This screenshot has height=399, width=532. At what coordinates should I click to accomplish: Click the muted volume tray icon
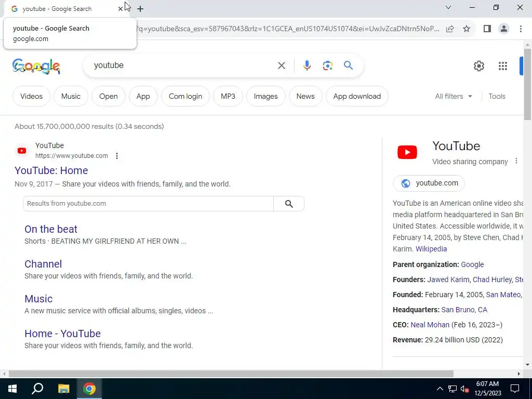[x=465, y=389]
